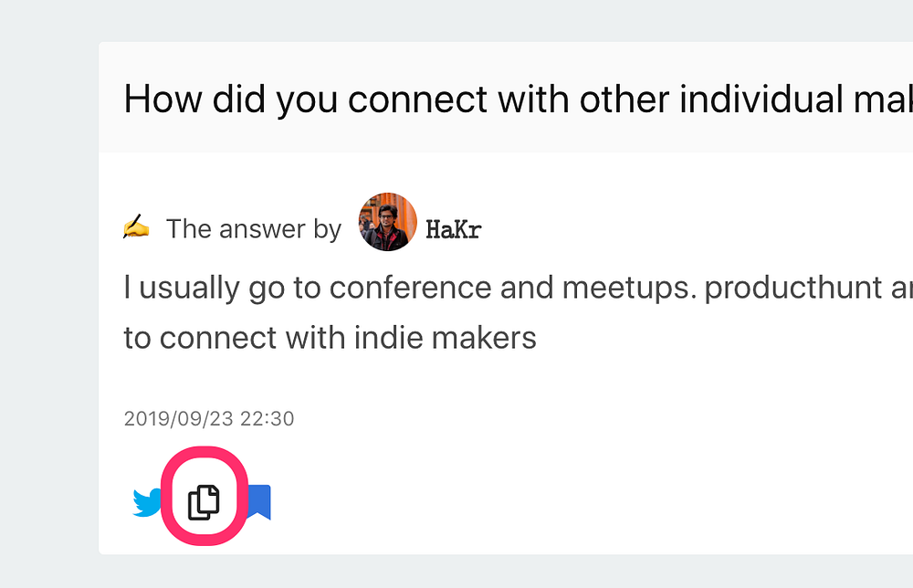Copy the answer with the copy icon
The width and height of the screenshot is (913, 588).
coord(204,501)
